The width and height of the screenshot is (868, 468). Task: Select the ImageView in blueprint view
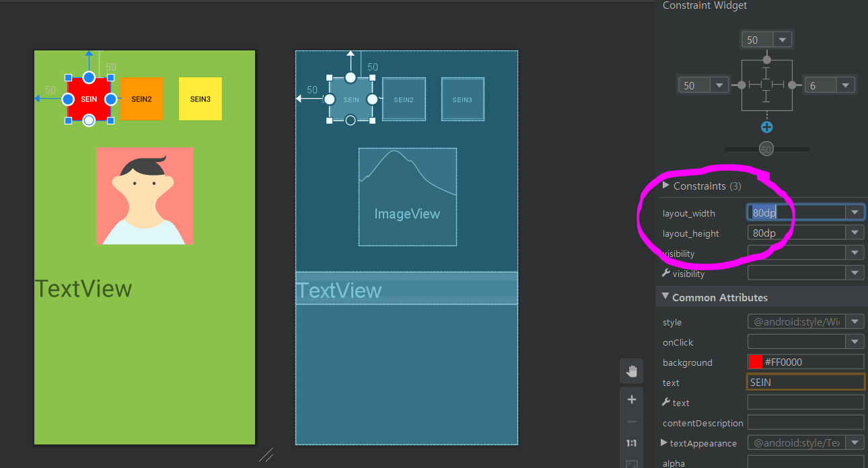tap(407, 196)
